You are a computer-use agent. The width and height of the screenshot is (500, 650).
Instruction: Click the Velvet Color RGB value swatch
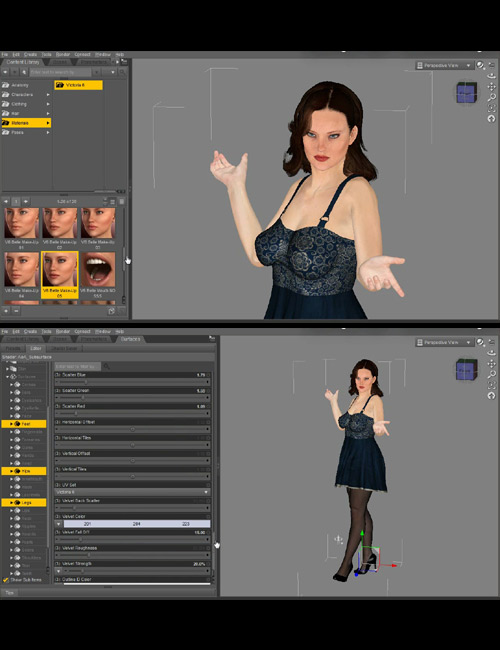coord(137,524)
